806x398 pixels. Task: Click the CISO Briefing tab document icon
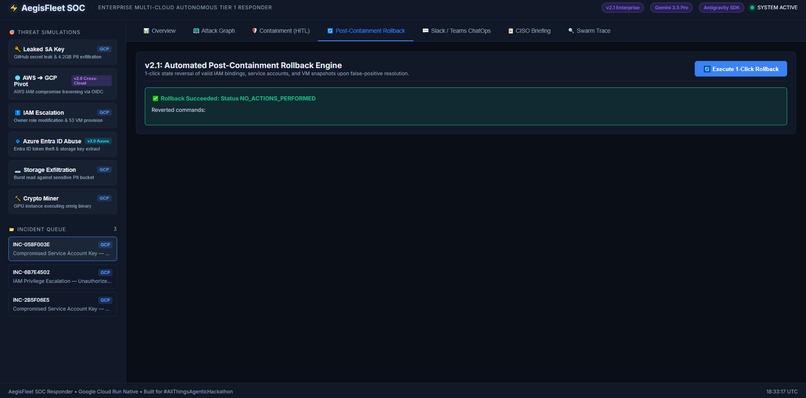[x=510, y=31]
